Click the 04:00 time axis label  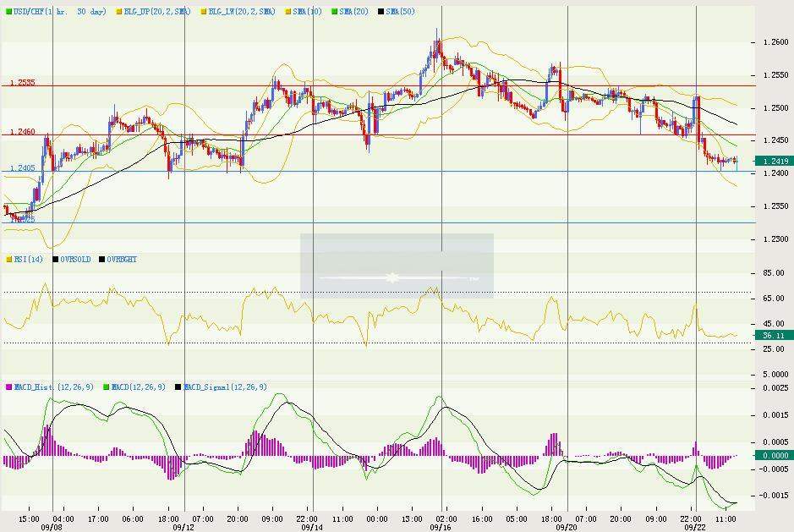tap(63, 518)
